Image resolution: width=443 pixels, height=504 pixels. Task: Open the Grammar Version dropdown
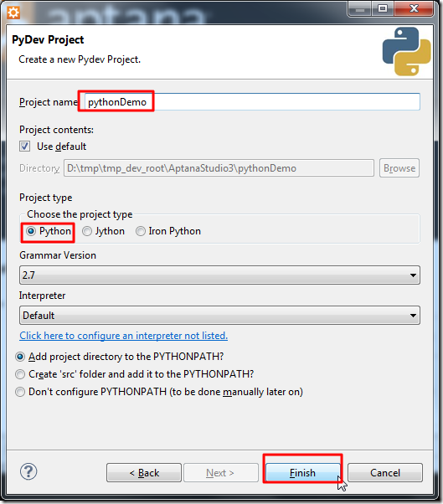point(219,275)
